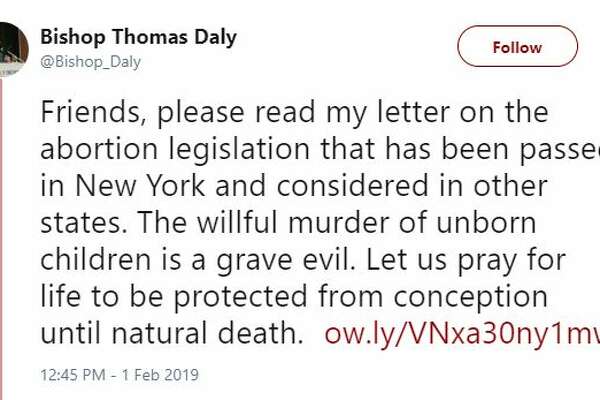Open Bishop Thomas Daly display name

139,38
